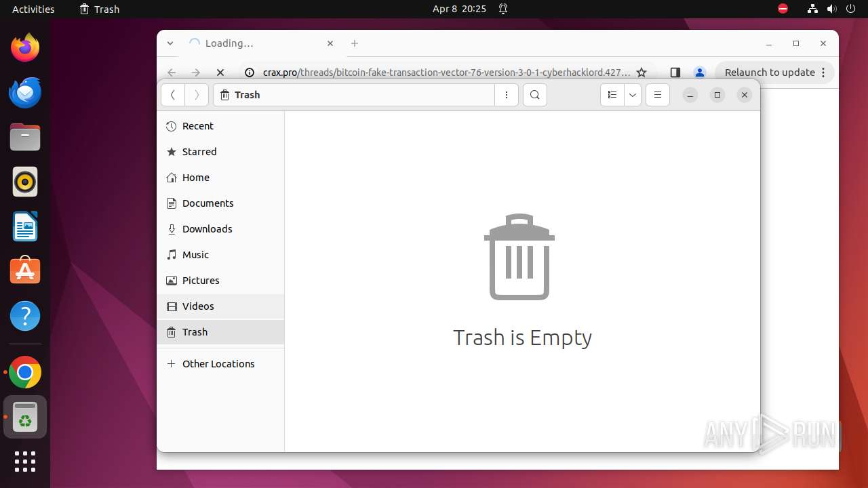Open the clock and calendar panel
868x488 pixels.
tap(459, 9)
